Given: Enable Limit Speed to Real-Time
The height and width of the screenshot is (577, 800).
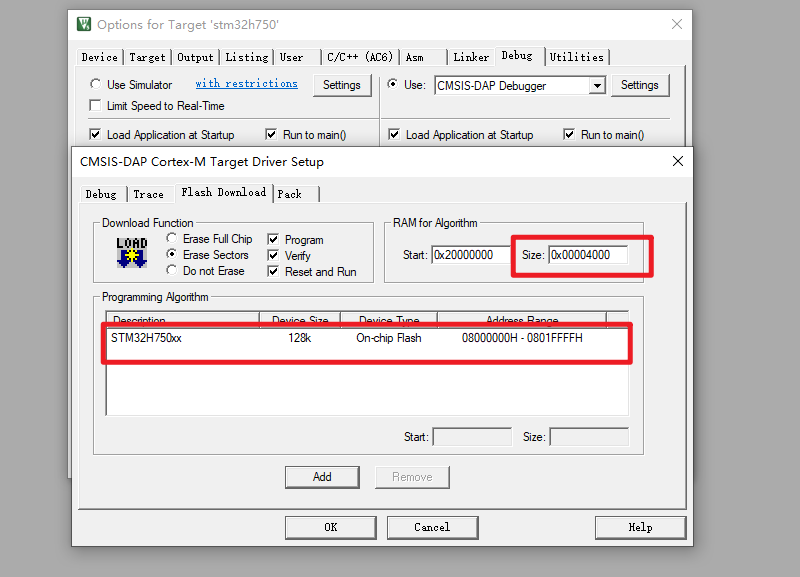Looking at the screenshot, I should [x=96, y=106].
